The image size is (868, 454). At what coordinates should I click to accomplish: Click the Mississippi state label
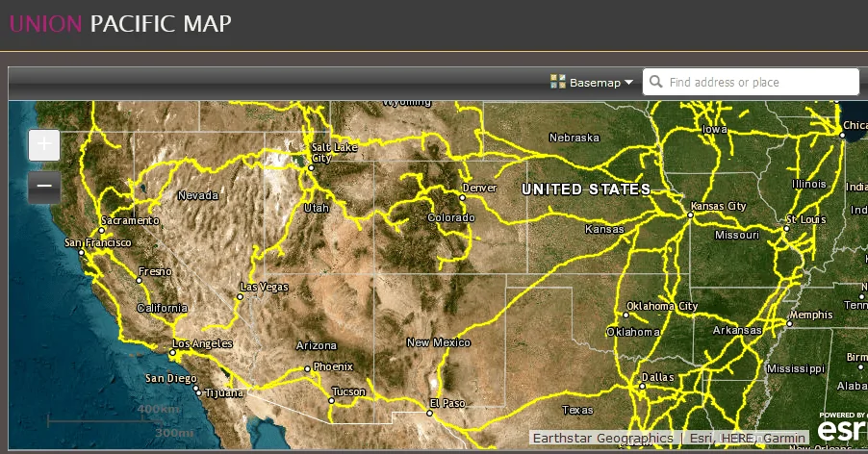point(796,368)
